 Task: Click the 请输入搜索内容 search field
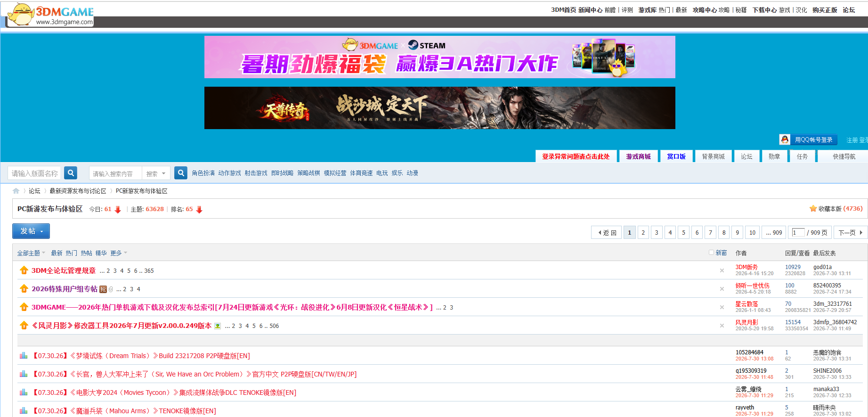(115, 173)
